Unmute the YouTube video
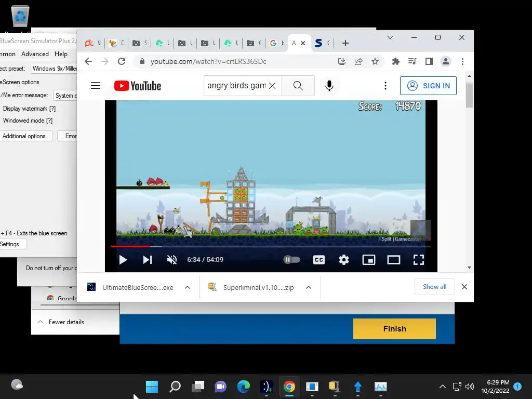 (172, 260)
